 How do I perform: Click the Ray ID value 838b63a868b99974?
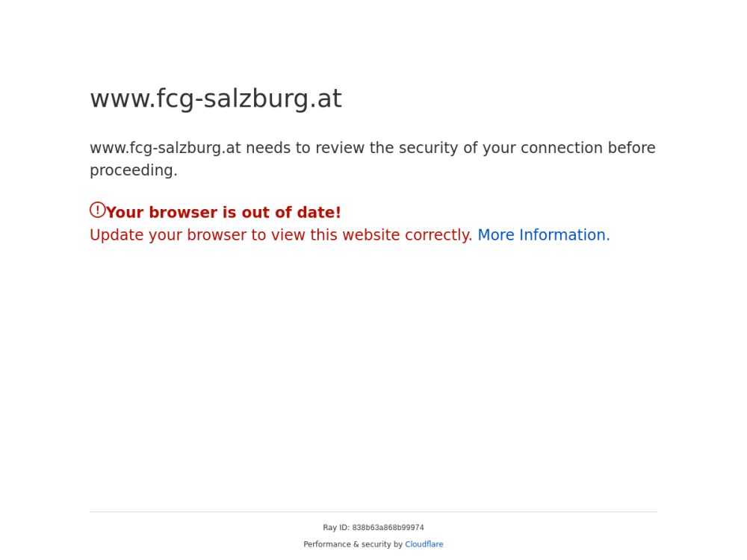coord(388,528)
